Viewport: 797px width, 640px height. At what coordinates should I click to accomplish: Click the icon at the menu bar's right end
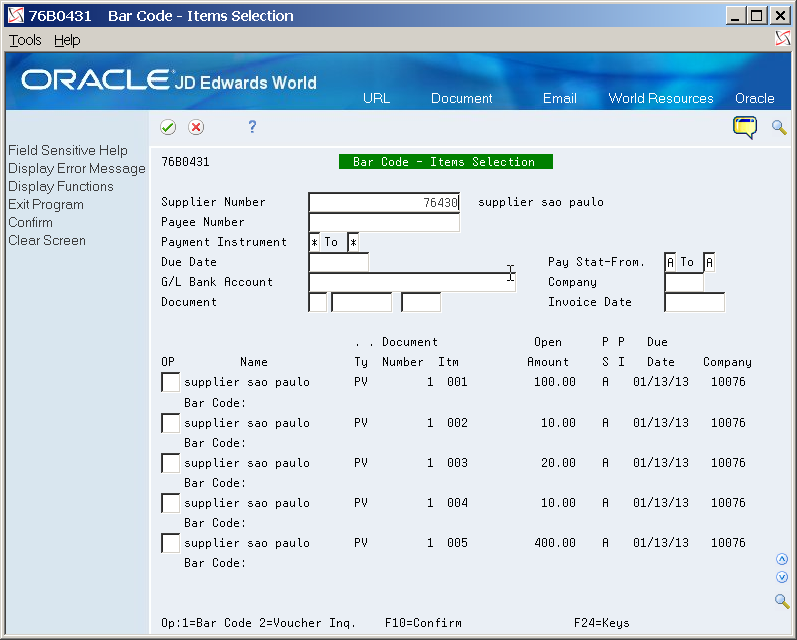coord(782,39)
